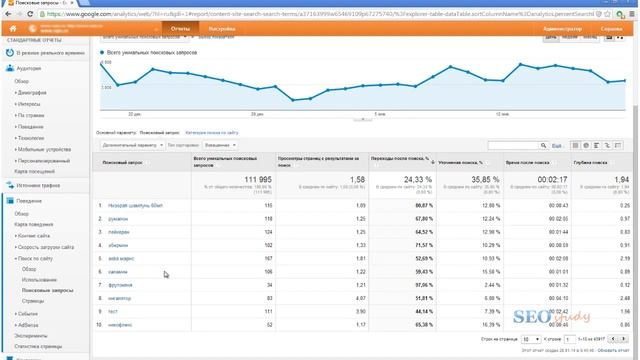Select the data table view icon
The height and width of the screenshot is (360, 640).
click(575, 145)
